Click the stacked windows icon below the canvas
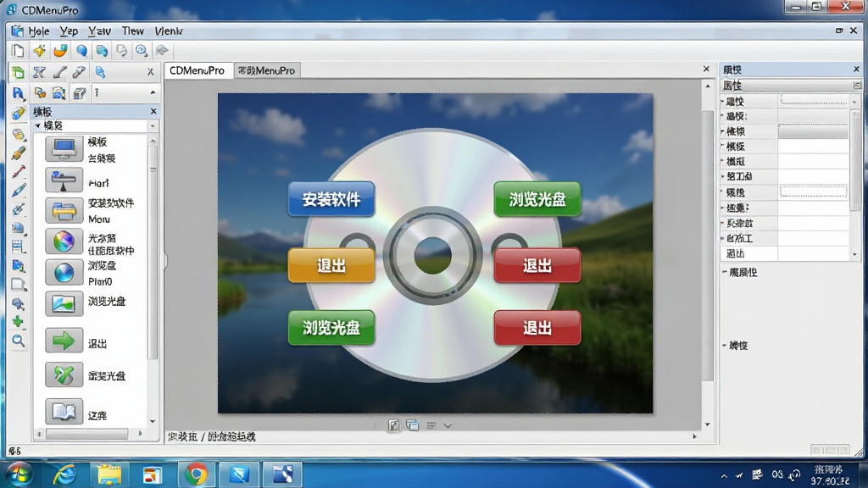 coord(413,425)
